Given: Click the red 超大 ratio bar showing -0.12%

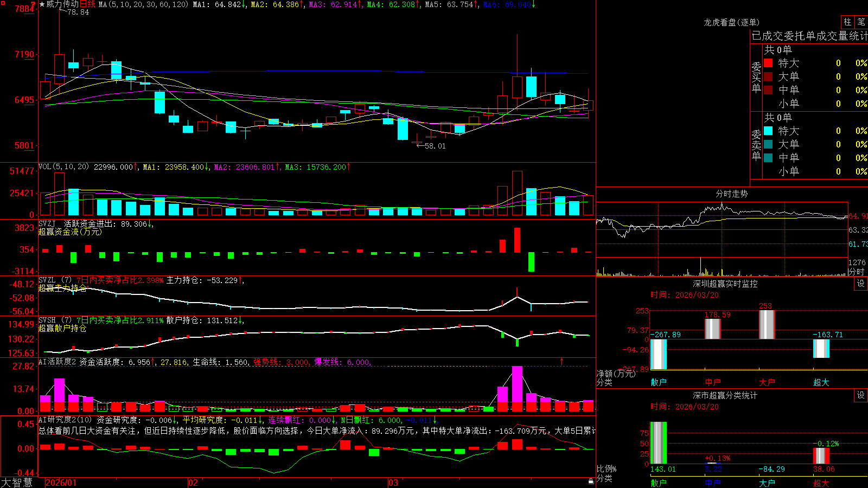Looking at the screenshot, I should click(821, 456).
